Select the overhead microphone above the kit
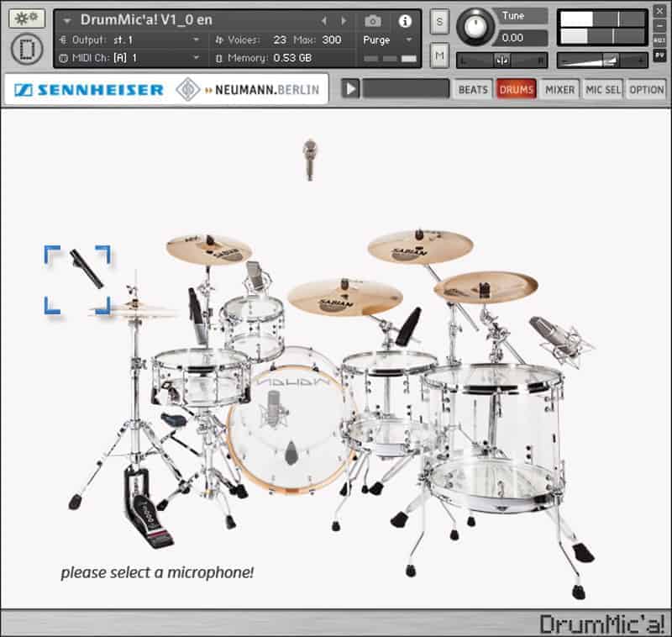The height and width of the screenshot is (637, 672). coord(309,158)
